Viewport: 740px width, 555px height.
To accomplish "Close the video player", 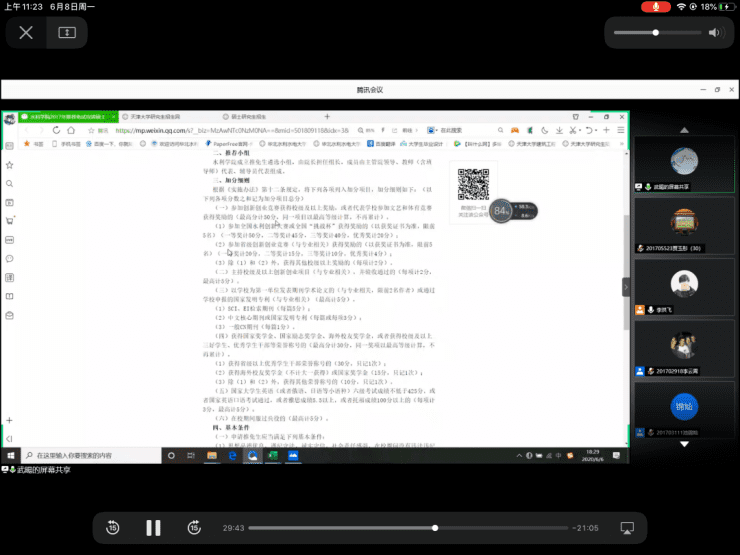I will click(x=26, y=32).
